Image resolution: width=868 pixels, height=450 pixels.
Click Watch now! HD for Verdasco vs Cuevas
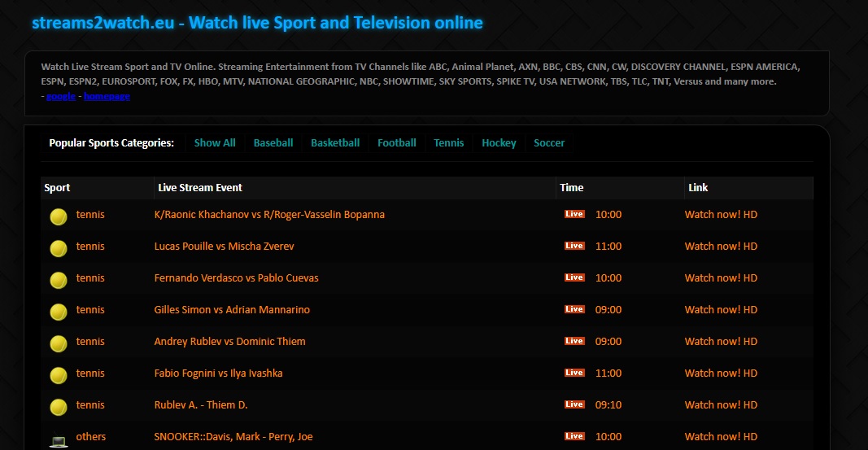pyautogui.click(x=721, y=277)
